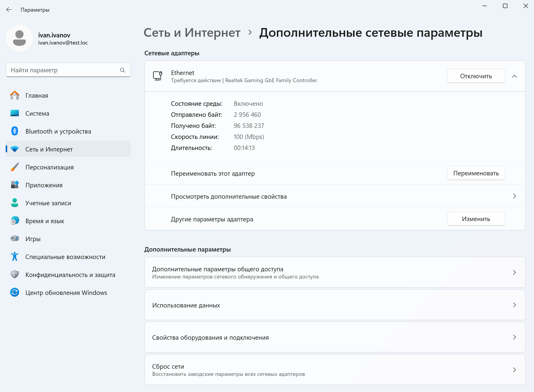Open Просмотреть дополнительные свойства arrow
Viewport: 534px width, 392px height.
(x=514, y=196)
